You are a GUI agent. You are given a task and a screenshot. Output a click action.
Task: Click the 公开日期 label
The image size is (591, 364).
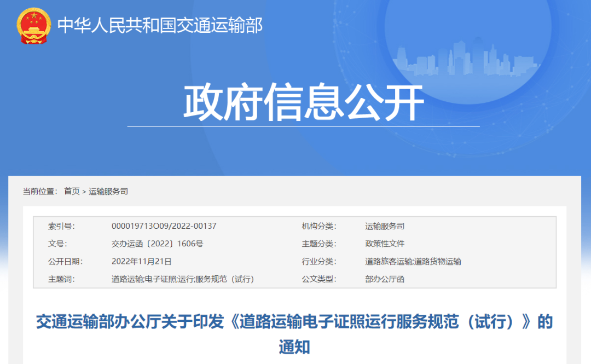65,262
